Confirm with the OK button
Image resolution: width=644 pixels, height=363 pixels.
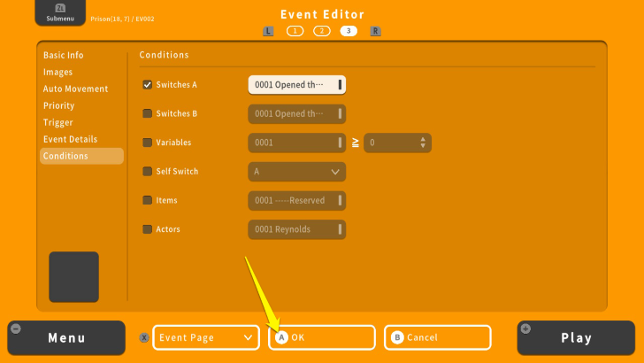pyautogui.click(x=322, y=337)
